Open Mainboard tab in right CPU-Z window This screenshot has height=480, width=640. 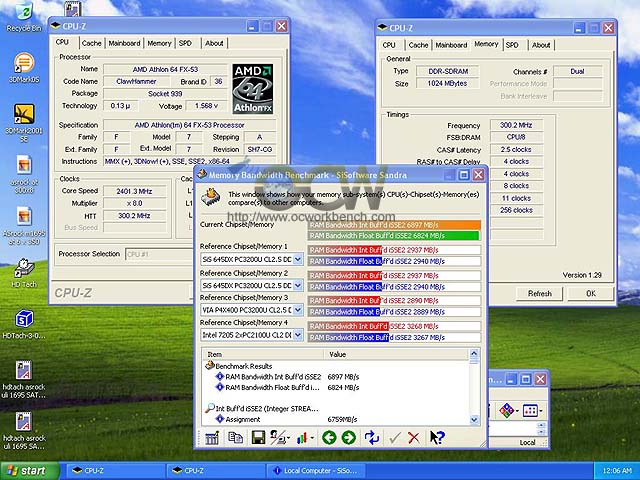click(x=451, y=45)
